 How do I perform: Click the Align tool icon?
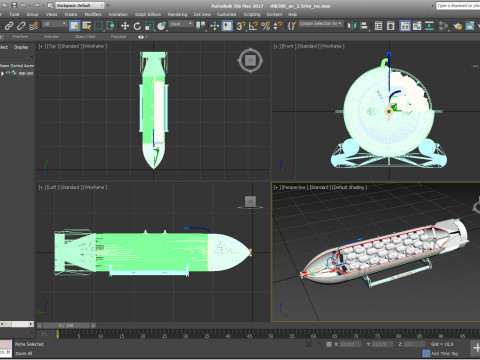[364, 26]
